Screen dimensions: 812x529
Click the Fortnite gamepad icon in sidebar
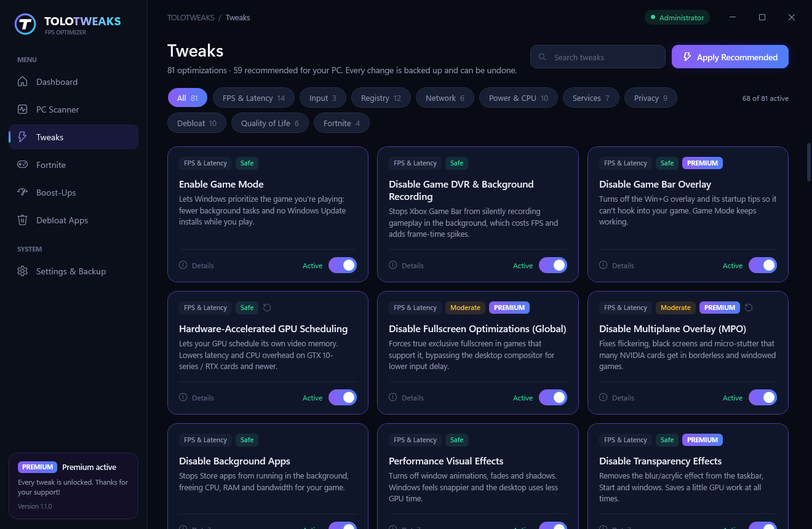(x=23, y=165)
